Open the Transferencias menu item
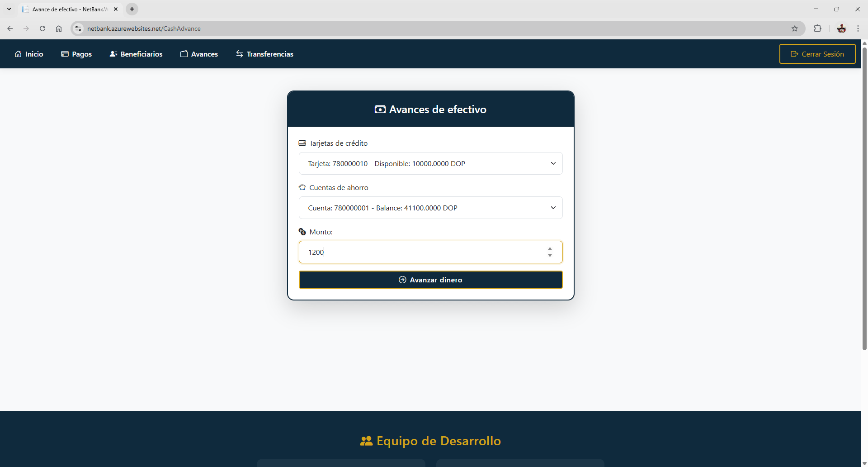This screenshot has height=467, width=868. 264,54
